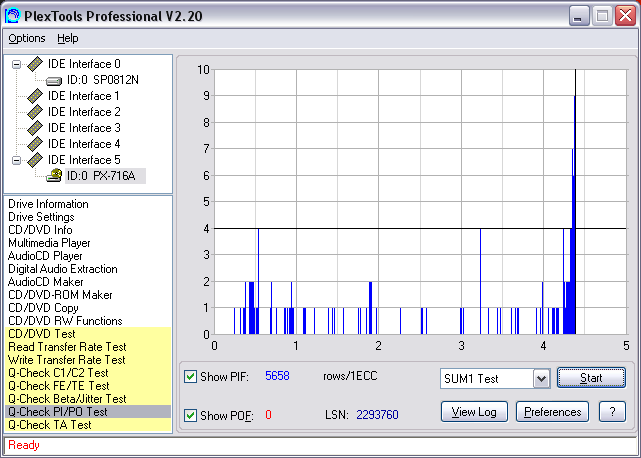Click the IDE Interface 3 chip icon
The height and width of the screenshot is (458, 641).
[x=35, y=128]
